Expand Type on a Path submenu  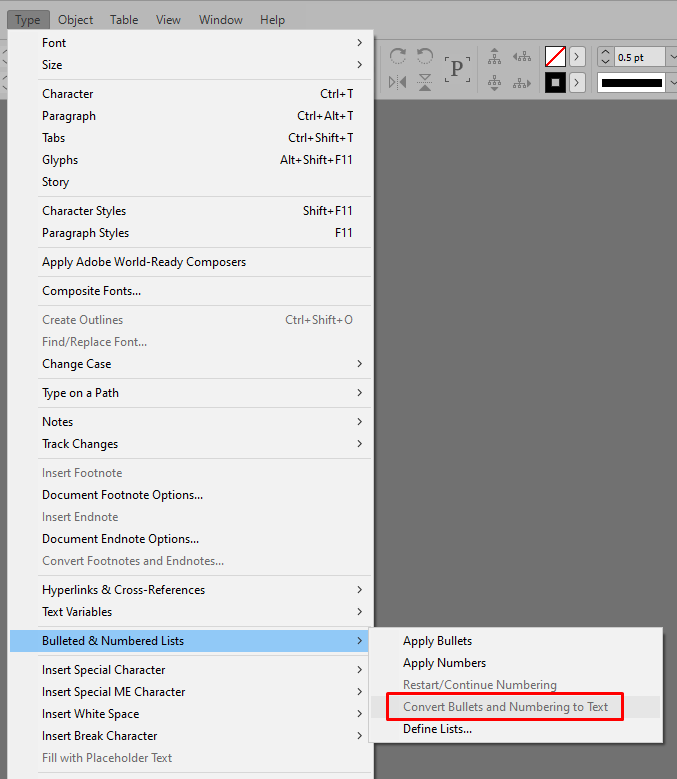[x=191, y=393]
